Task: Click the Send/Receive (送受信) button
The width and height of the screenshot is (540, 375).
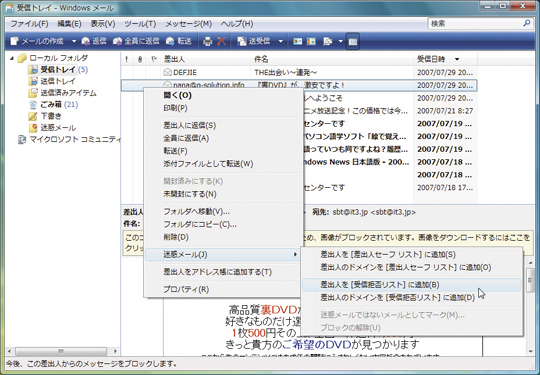Action: click(253, 41)
